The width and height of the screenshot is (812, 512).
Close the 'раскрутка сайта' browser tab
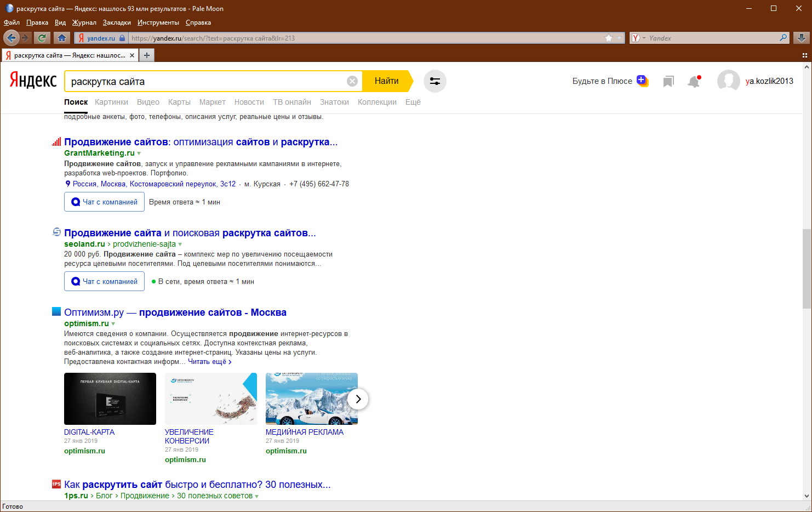132,55
